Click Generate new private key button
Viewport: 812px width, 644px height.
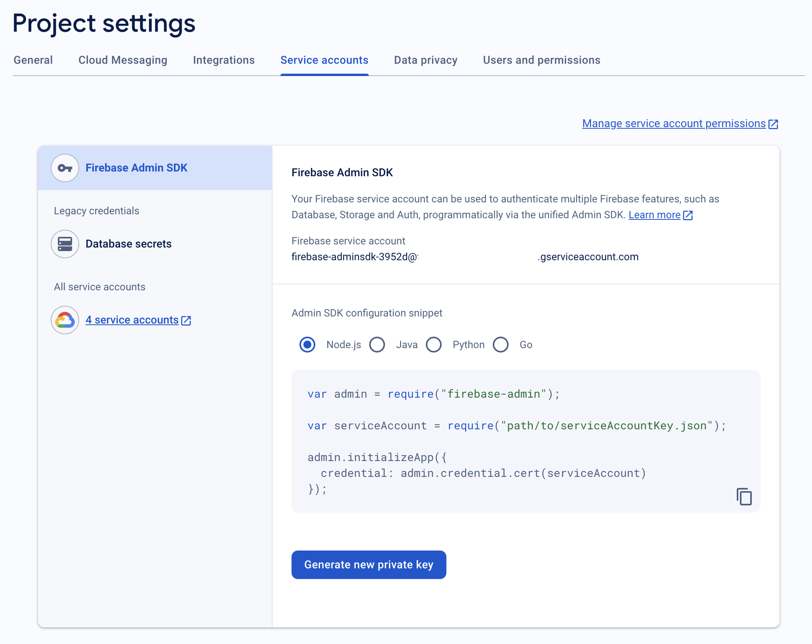coord(369,565)
